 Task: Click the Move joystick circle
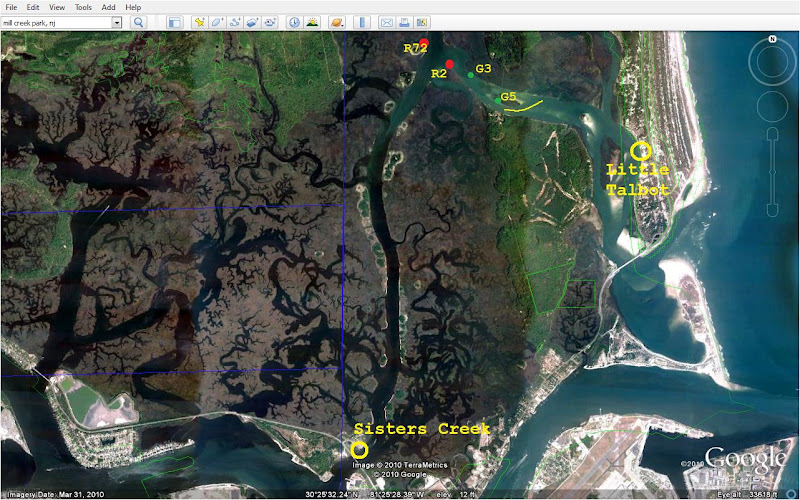tap(772, 107)
